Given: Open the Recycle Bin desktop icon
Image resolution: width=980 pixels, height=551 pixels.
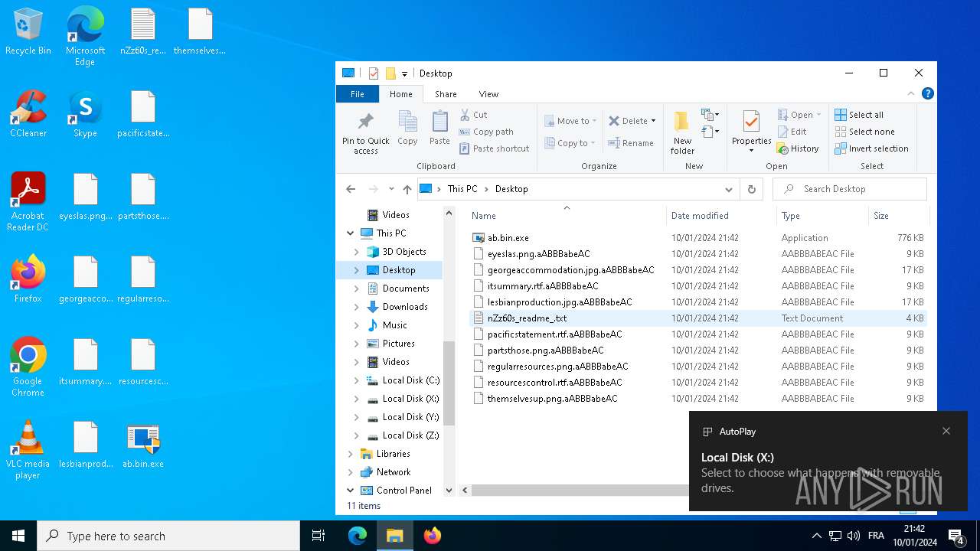Looking at the screenshot, I should tap(28, 32).
